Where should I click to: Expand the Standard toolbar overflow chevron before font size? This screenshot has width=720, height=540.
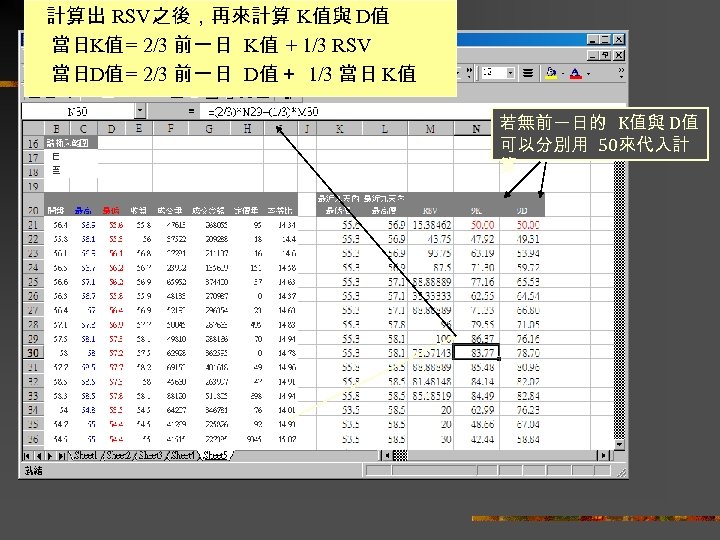coord(469,73)
